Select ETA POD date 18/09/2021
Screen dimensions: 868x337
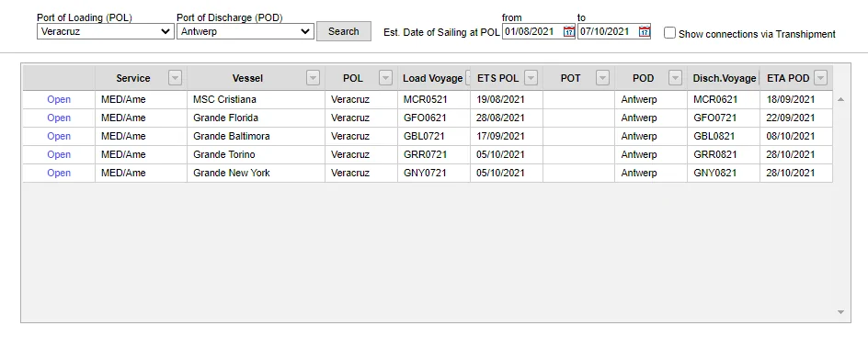click(796, 100)
